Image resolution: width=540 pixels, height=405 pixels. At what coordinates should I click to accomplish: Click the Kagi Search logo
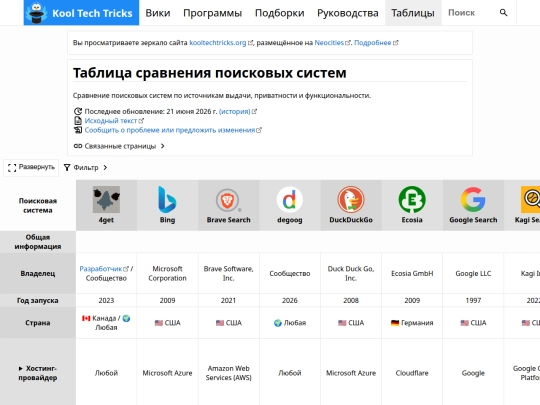[x=530, y=199]
